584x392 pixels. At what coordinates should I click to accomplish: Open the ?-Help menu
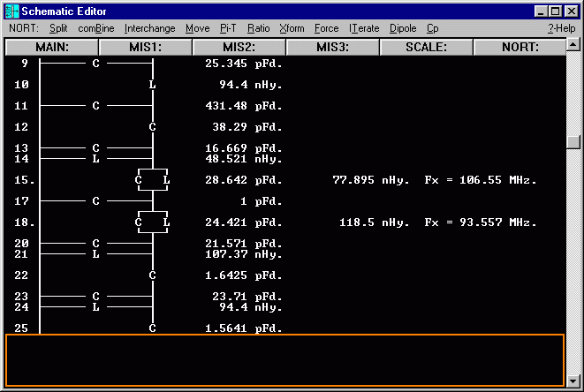click(x=561, y=28)
